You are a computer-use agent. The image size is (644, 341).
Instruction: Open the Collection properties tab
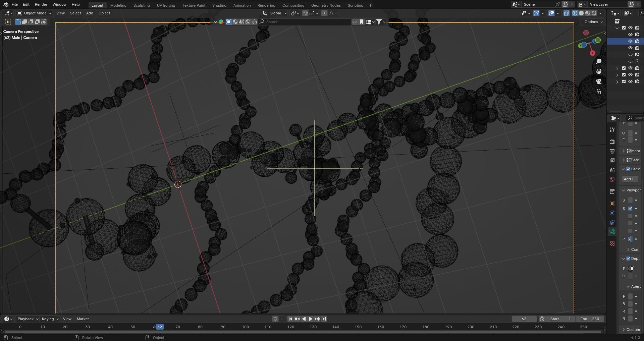tap(612, 191)
